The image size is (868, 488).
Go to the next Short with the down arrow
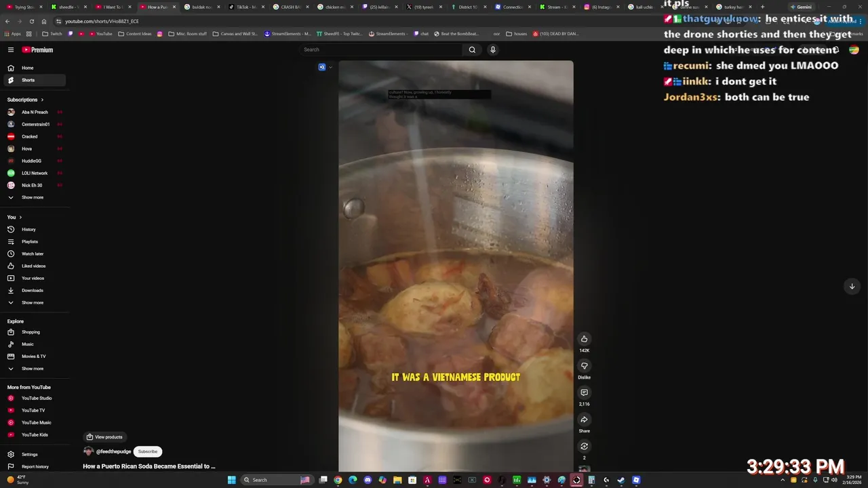pos(852,286)
